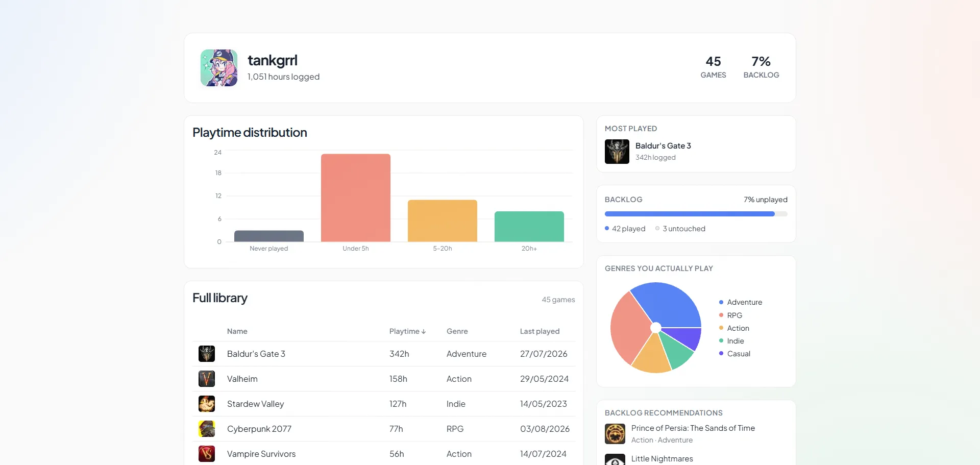This screenshot has height=465, width=980.
Task: Click the Vampire Survivors game icon
Action: (x=207, y=454)
